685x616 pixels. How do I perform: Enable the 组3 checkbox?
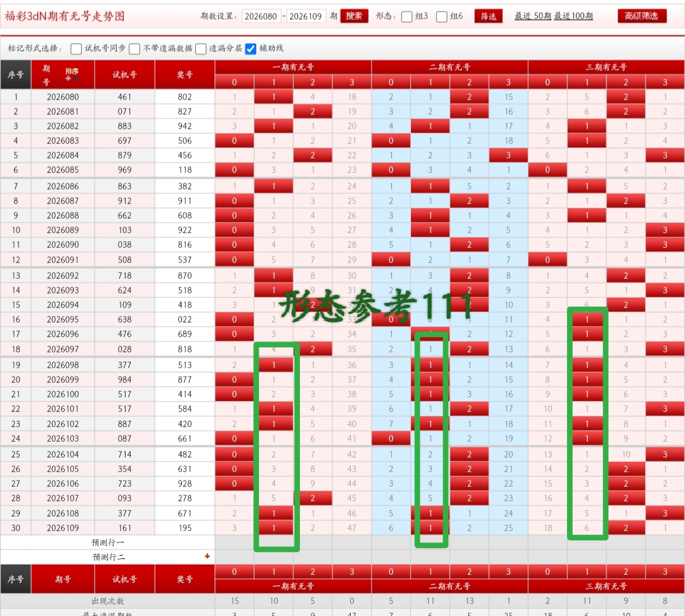pyautogui.click(x=407, y=16)
